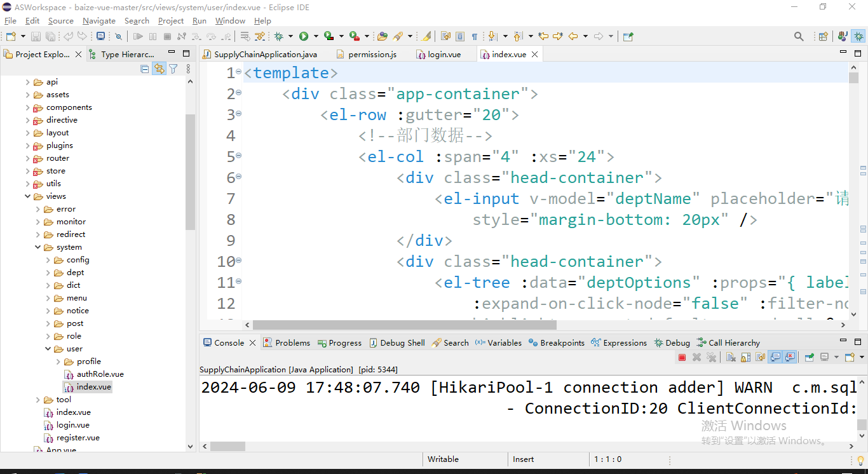Image resolution: width=868 pixels, height=474 pixels.
Task: Toggle show console on standard error change
Action: tap(790, 357)
